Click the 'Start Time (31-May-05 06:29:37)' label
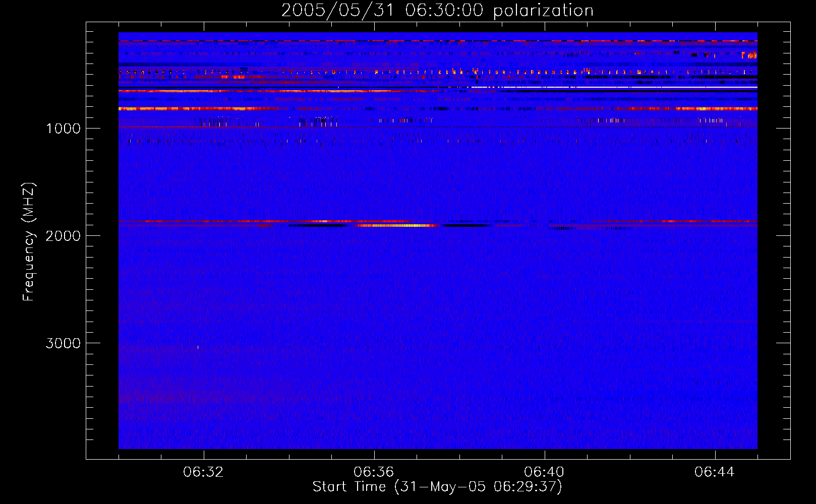Viewport: 816px width, 504px height. [x=437, y=487]
